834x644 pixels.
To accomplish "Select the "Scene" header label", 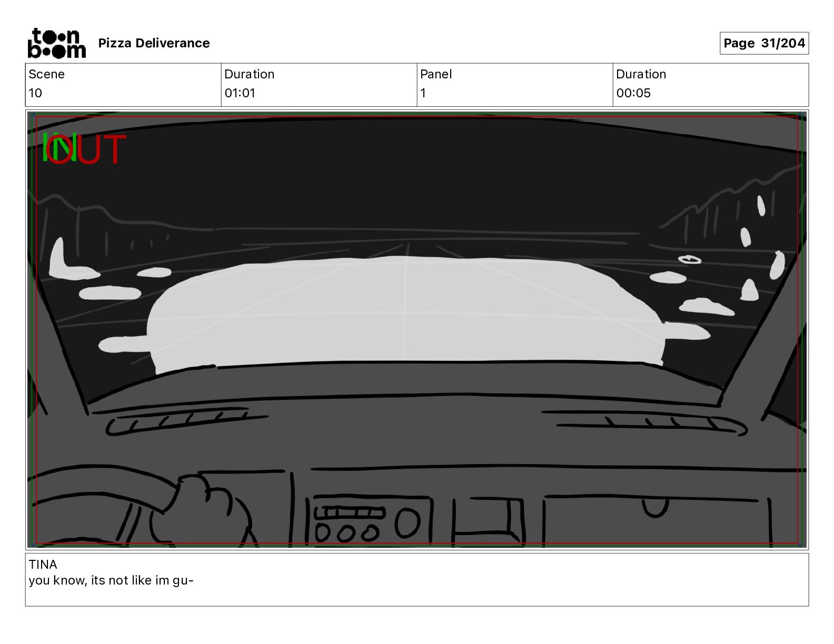I will coord(46,74).
